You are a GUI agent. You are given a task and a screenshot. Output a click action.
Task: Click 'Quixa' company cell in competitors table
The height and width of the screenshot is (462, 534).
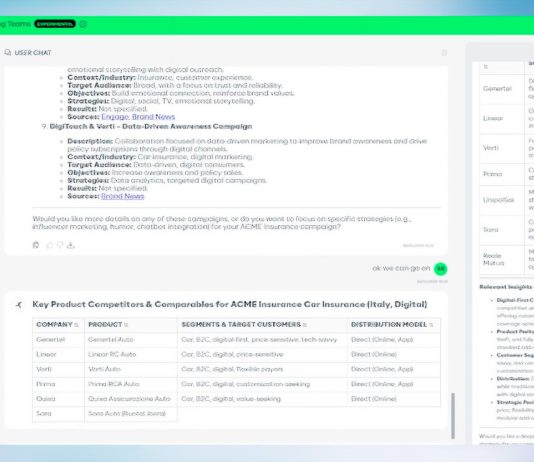pos(58,399)
